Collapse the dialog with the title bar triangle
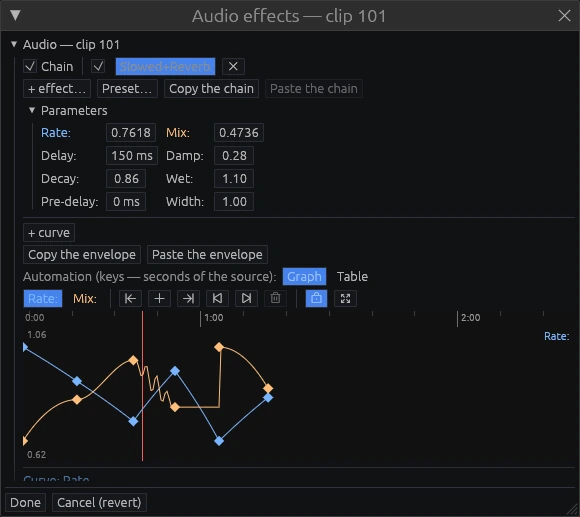580x517 pixels. tap(15, 15)
